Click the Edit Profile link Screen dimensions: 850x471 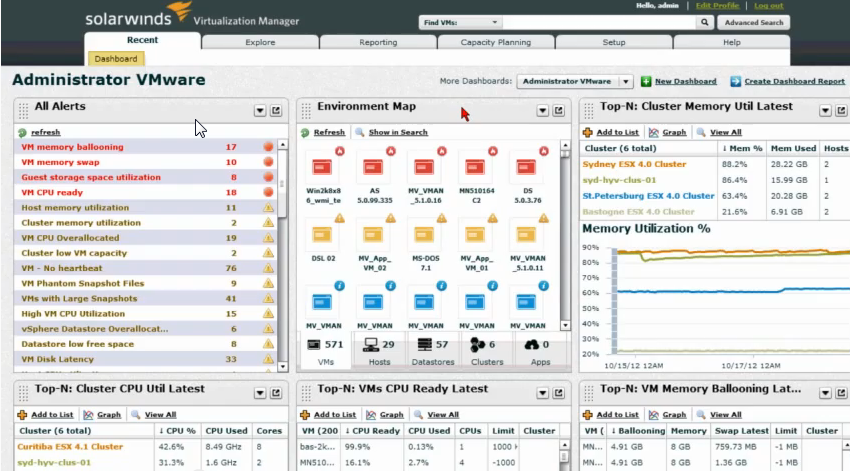click(717, 5)
